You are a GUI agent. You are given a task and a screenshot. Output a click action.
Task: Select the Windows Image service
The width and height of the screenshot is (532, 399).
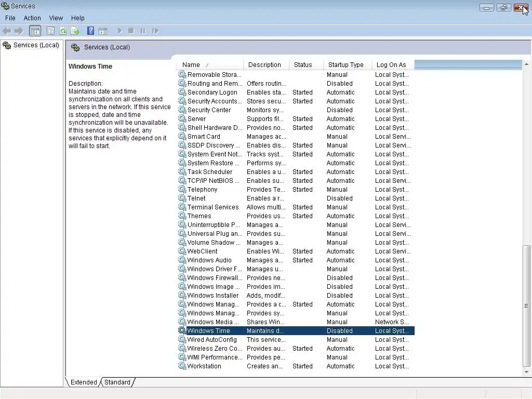point(296,287)
